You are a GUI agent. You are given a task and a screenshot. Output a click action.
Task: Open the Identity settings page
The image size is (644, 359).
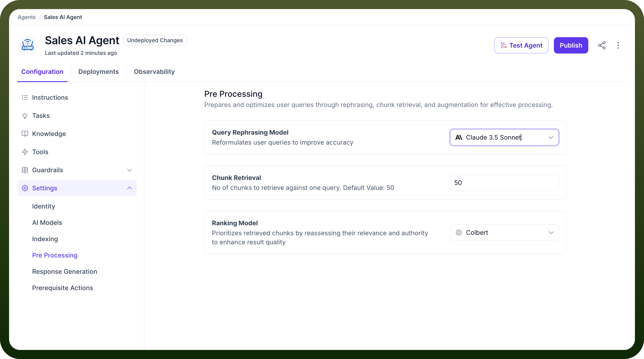point(43,206)
